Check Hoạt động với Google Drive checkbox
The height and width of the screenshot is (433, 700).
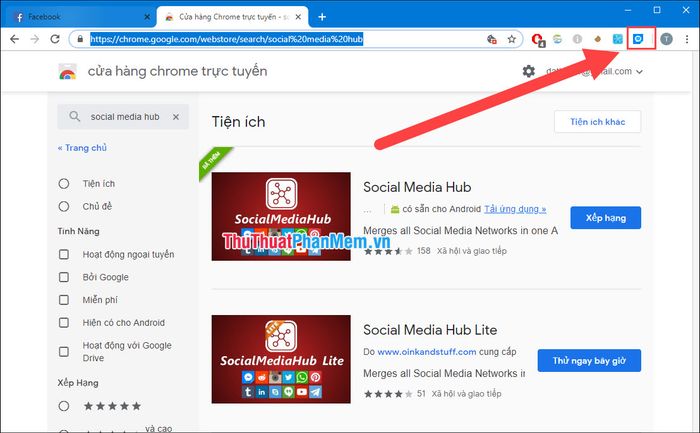click(64, 352)
